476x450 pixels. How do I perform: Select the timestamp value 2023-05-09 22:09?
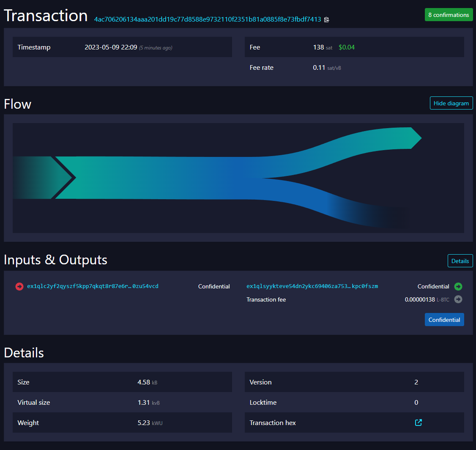[111, 47]
